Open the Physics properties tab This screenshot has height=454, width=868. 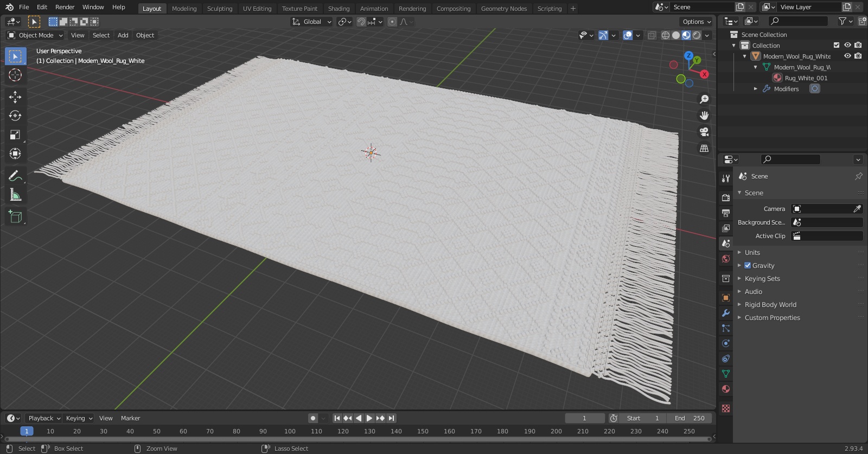click(x=725, y=343)
